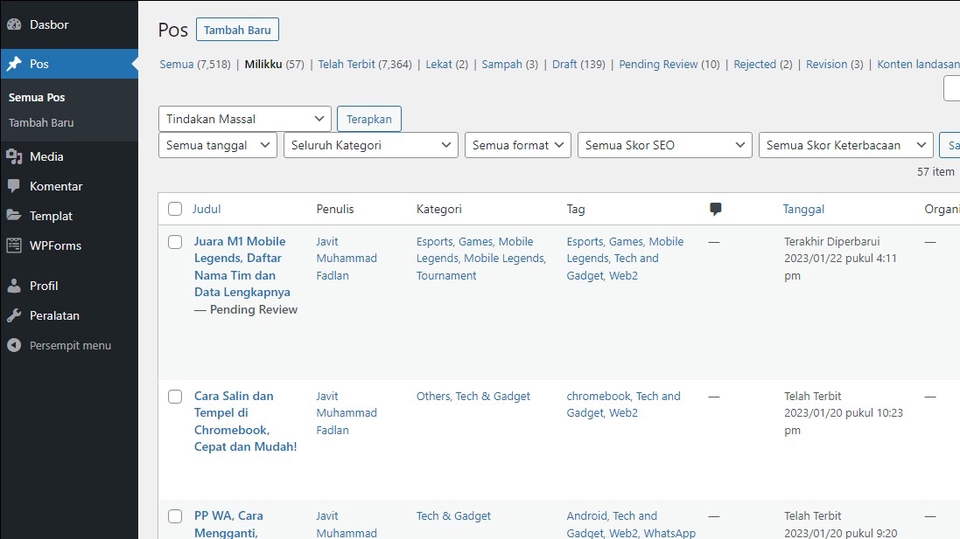Open Peralatan menu item
This screenshot has width=960, height=539.
[54, 315]
